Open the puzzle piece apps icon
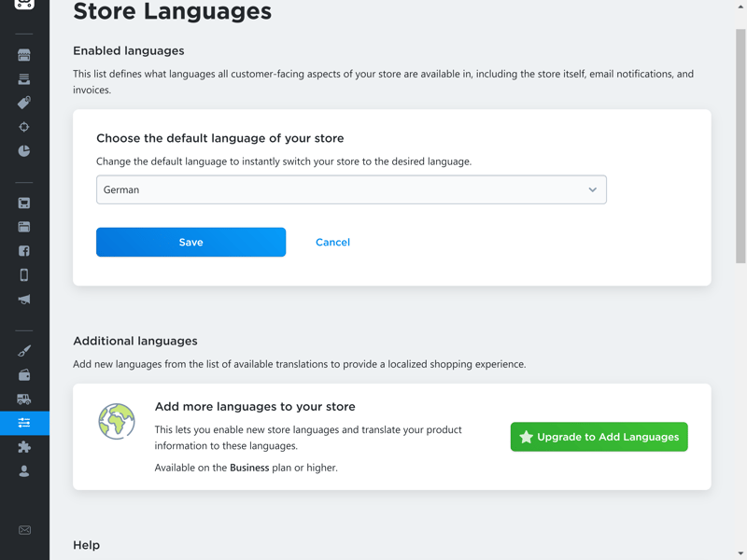This screenshot has width=747, height=560. [x=24, y=447]
